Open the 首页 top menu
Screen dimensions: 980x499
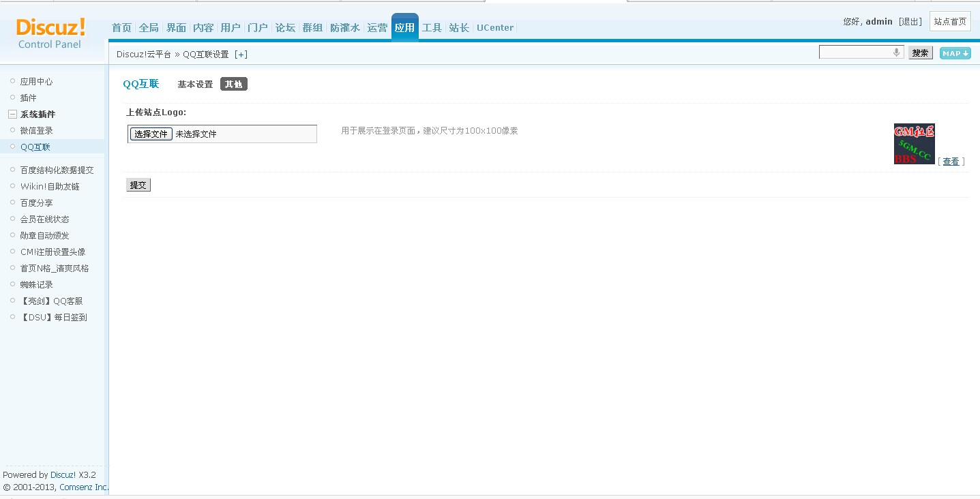tap(121, 28)
